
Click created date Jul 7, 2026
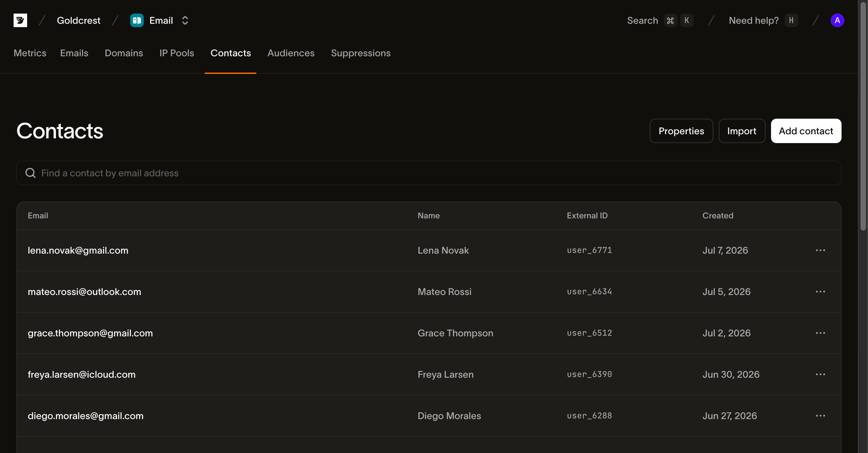725,250
